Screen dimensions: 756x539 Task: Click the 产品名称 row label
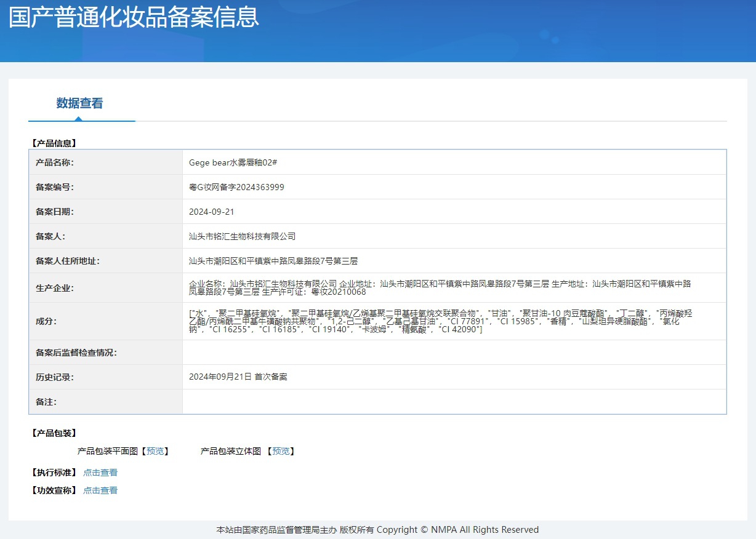pos(55,162)
